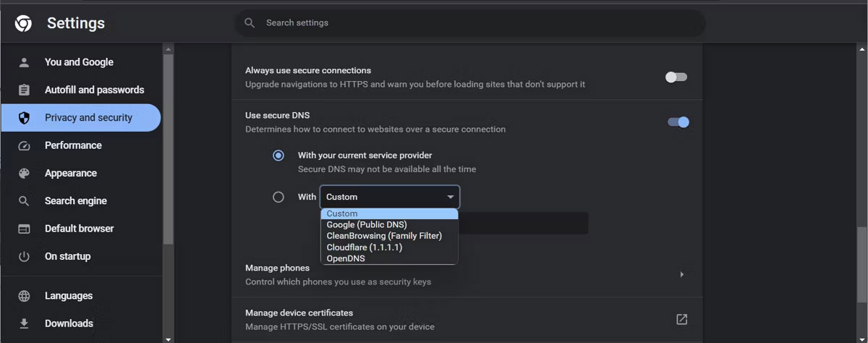Click the Privacy and security shield icon
This screenshot has height=343, width=868.
coord(24,117)
